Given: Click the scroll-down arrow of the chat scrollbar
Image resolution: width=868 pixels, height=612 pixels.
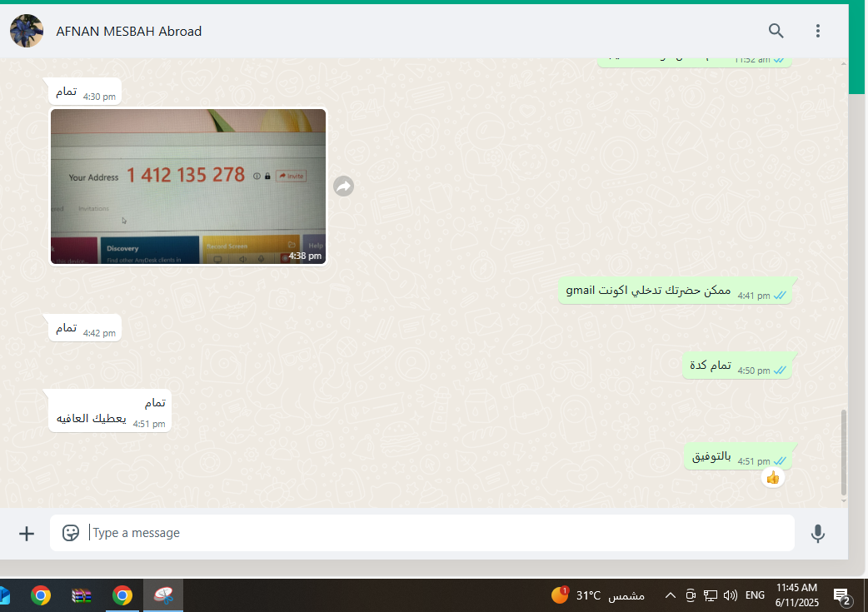Looking at the screenshot, I should (x=844, y=501).
